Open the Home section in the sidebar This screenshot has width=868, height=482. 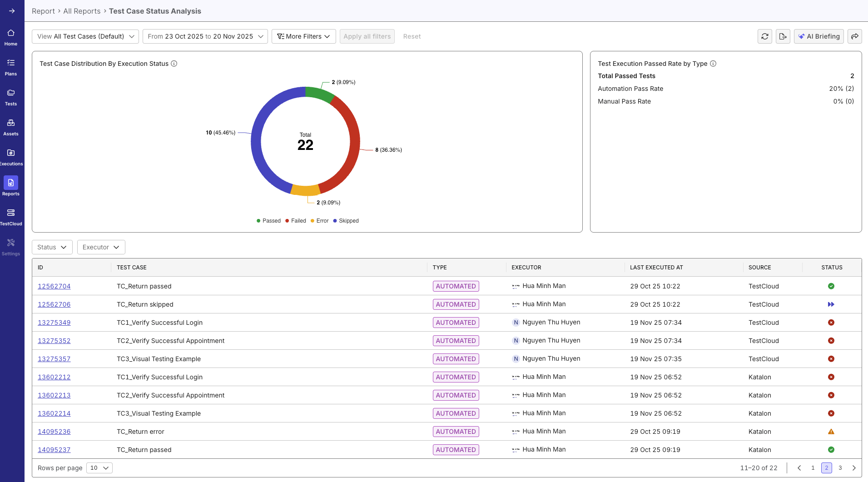coord(11,36)
